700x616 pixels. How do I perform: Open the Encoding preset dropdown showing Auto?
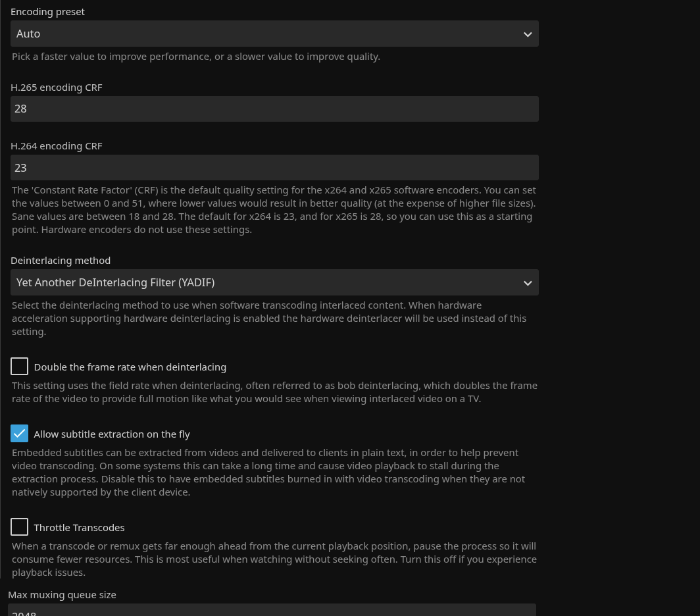tap(263, 34)
